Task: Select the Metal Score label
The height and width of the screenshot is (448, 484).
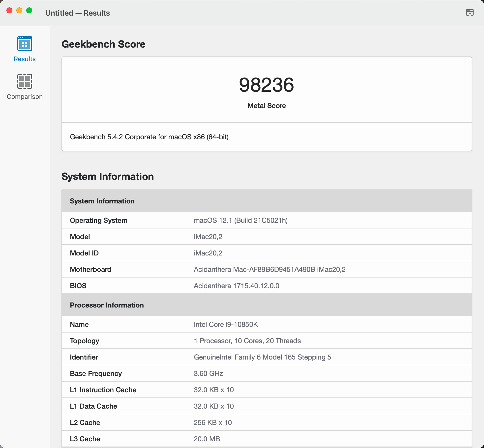Action: click(266, 106)
